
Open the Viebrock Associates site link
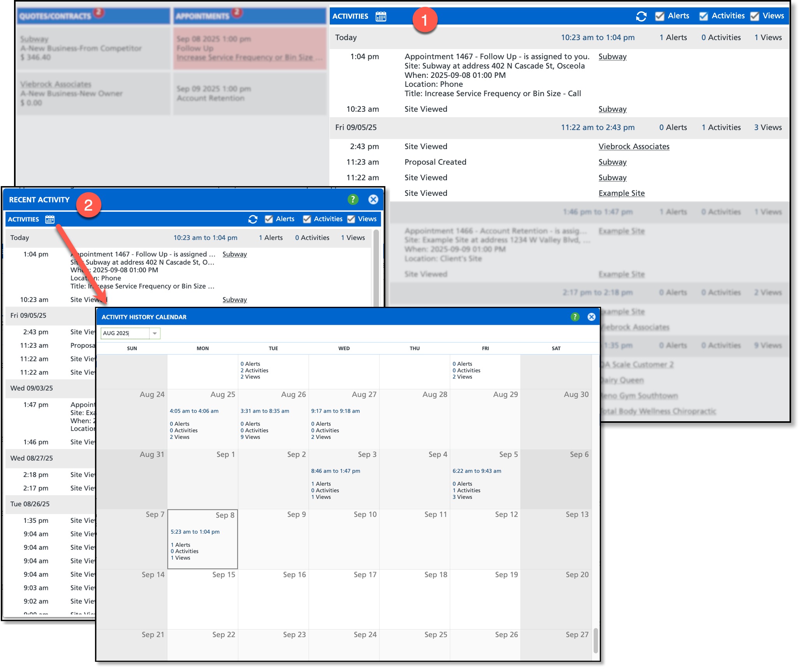[633, 146]
